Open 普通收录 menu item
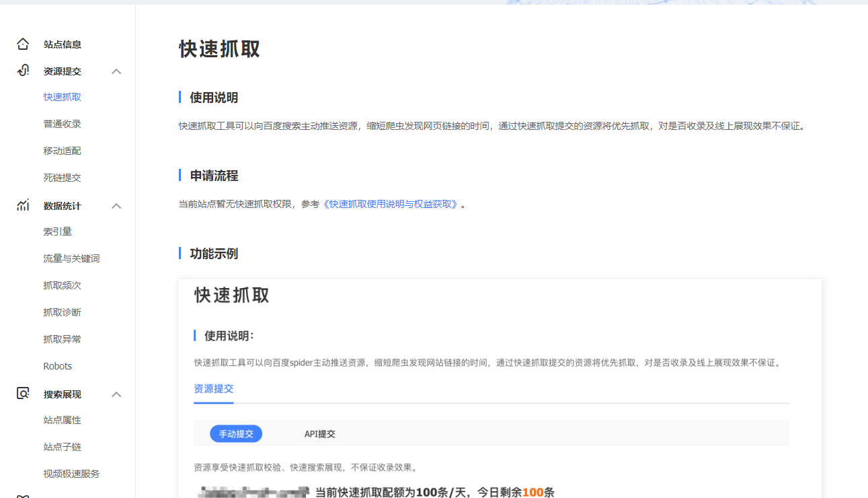Image resolution: width=868 pixels, height=498 pixels. [x=63, y=124]
